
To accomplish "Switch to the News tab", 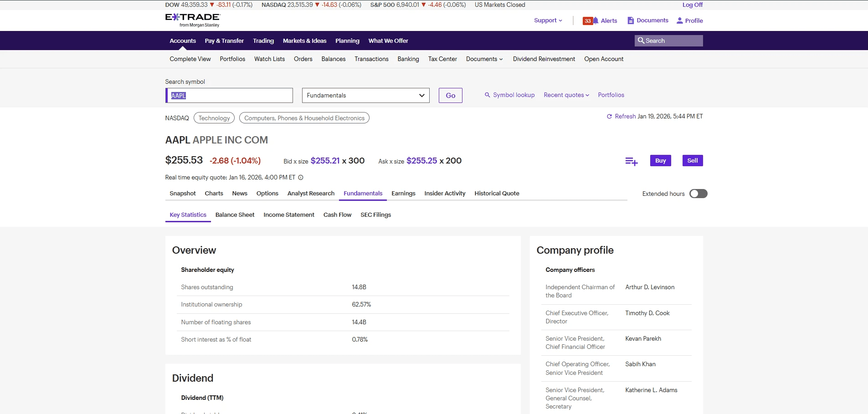I will tap(240, 194).
